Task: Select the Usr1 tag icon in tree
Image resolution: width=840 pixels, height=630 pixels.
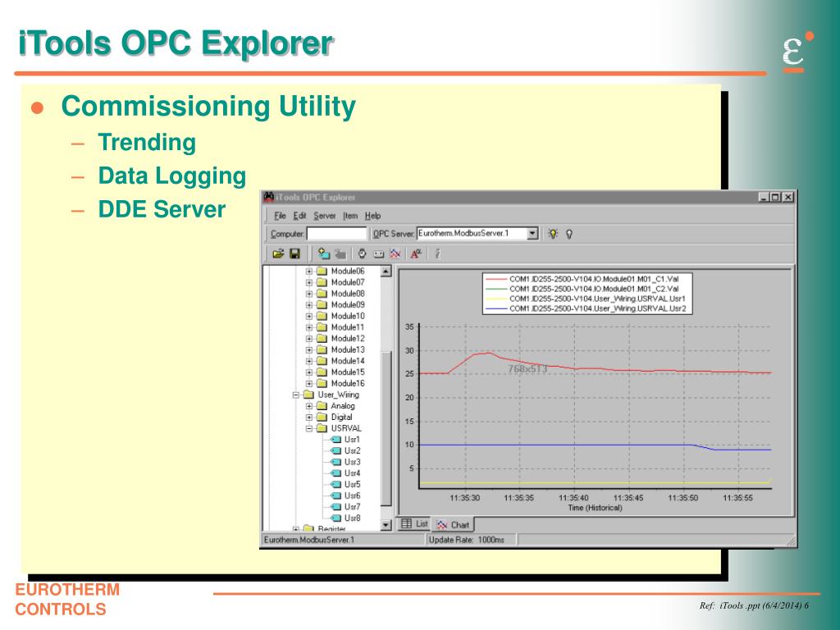Action: [336, 440]
